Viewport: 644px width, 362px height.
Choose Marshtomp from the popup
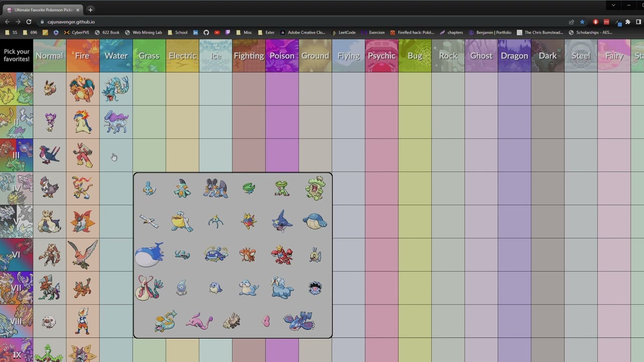pos(182,189)
